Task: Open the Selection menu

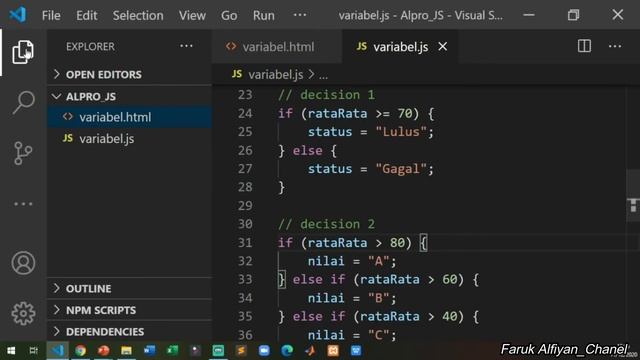Action: click(138, 16)
